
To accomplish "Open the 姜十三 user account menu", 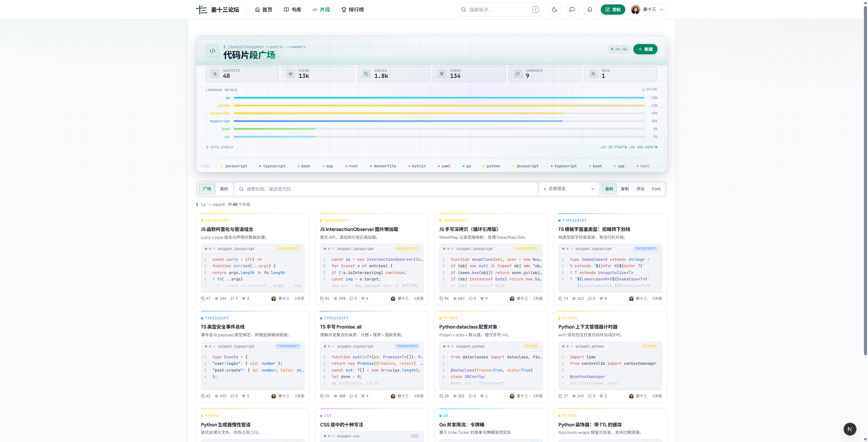I will (x=648, y=9).
